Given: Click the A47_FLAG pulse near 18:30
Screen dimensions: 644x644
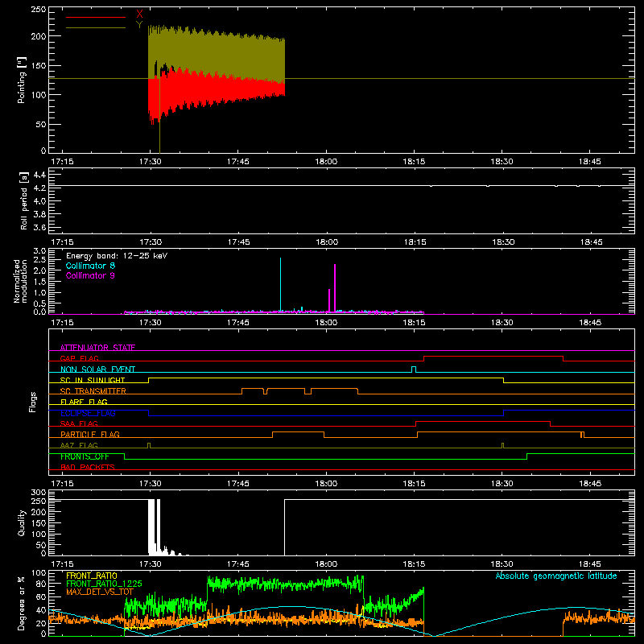Looking at the screenshot, I should (502, 445).
